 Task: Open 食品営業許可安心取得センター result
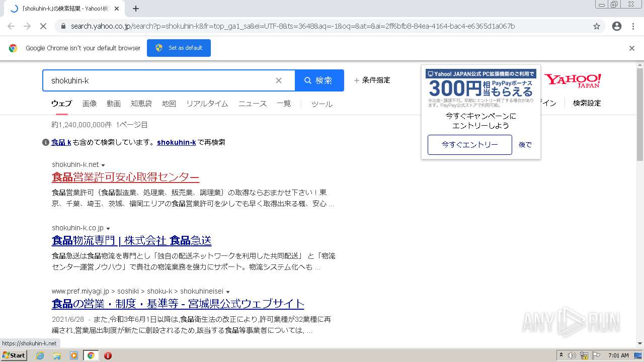click(x=126, y=177)
